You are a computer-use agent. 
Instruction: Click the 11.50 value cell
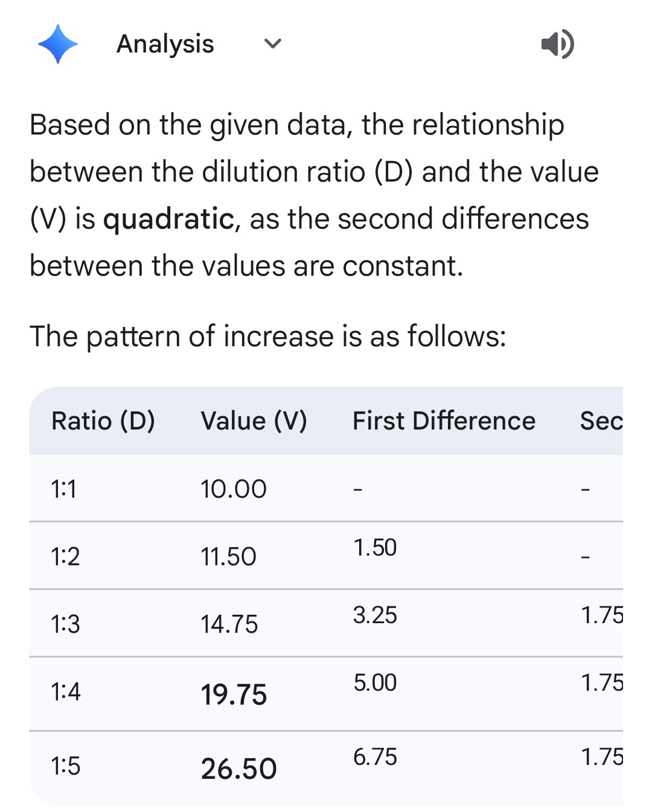(228, 556)
